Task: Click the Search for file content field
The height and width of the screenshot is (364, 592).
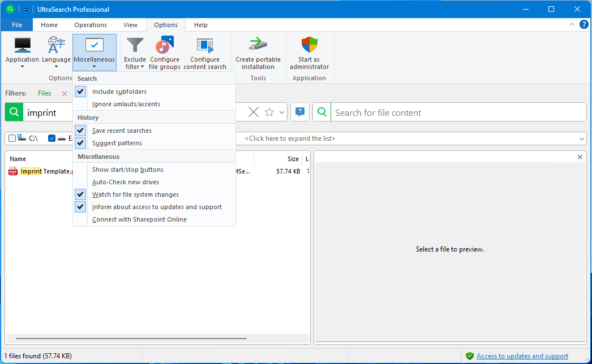Action: click(457, 112)
